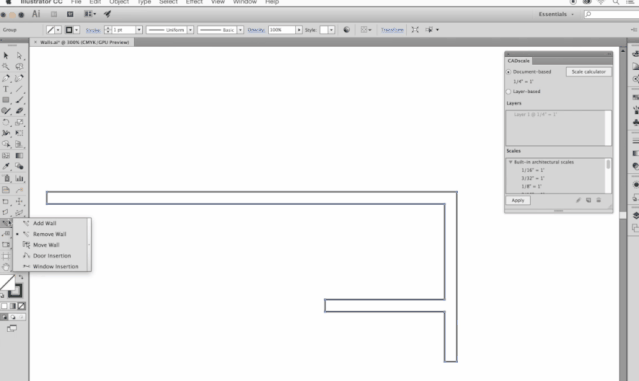
Task: Click the stroke color swatch in toolbox
Action: tap(15, 291)
